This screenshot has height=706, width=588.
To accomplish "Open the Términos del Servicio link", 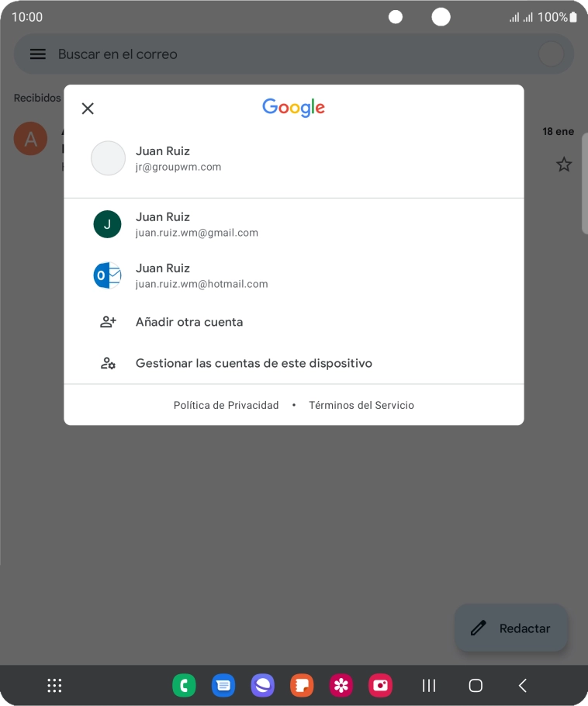I will (x=361, y=405).
